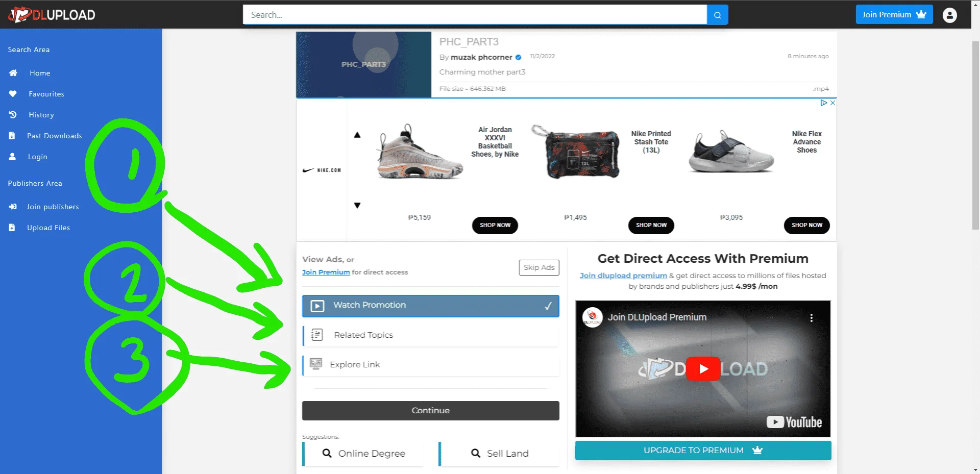Toggle the Watch Promotion checkmark
The height and width of the screenshot is (474, 980).
tap(548, 306)
